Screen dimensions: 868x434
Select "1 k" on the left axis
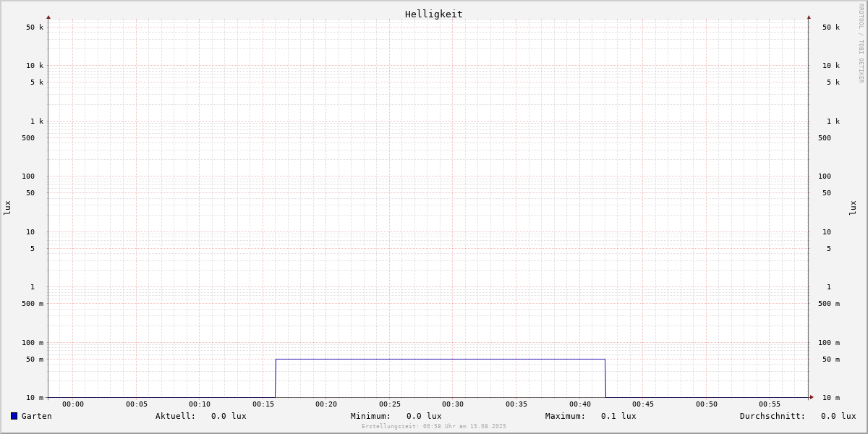coord(37,122)
